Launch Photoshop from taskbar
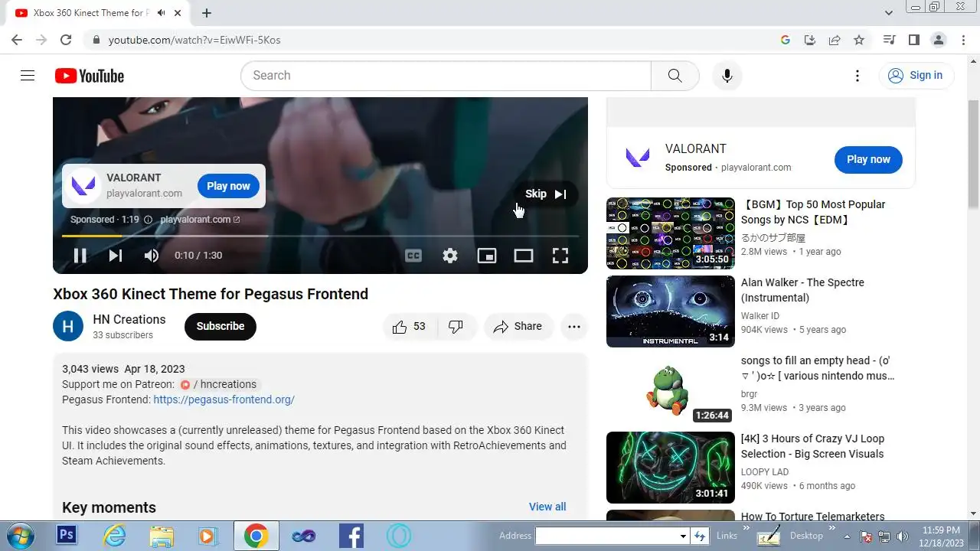Viewport: 980px width, 551px height. (67, 535)
